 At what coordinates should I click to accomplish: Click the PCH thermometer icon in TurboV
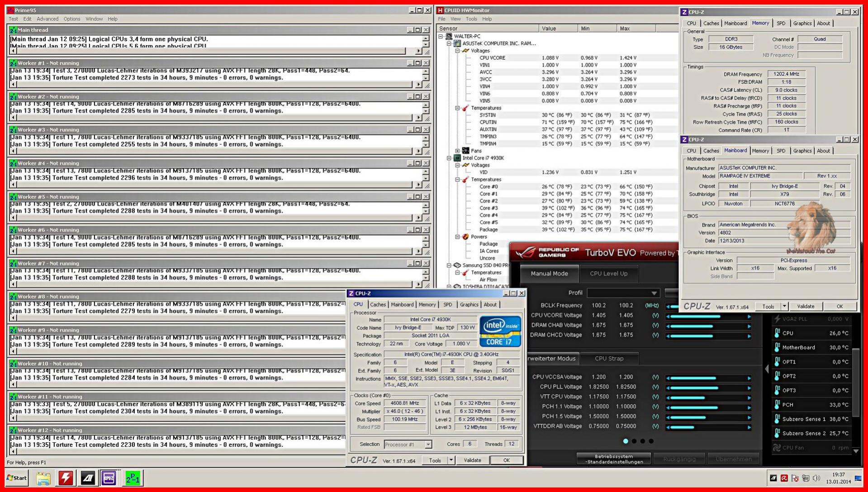(x=777, y=404)
